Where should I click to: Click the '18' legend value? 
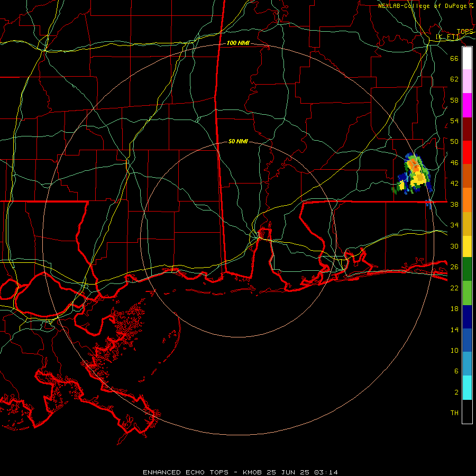[454, 309]
